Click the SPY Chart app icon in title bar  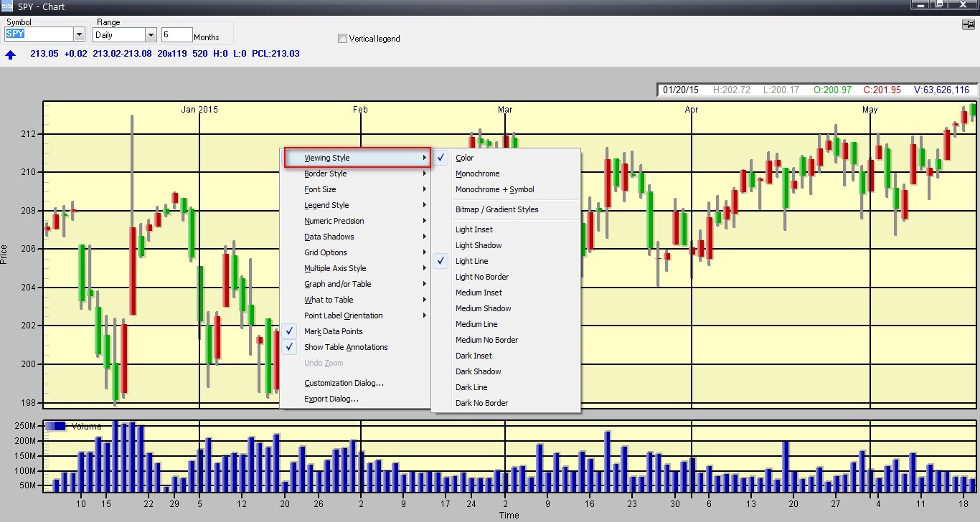[x=6, y=6]
